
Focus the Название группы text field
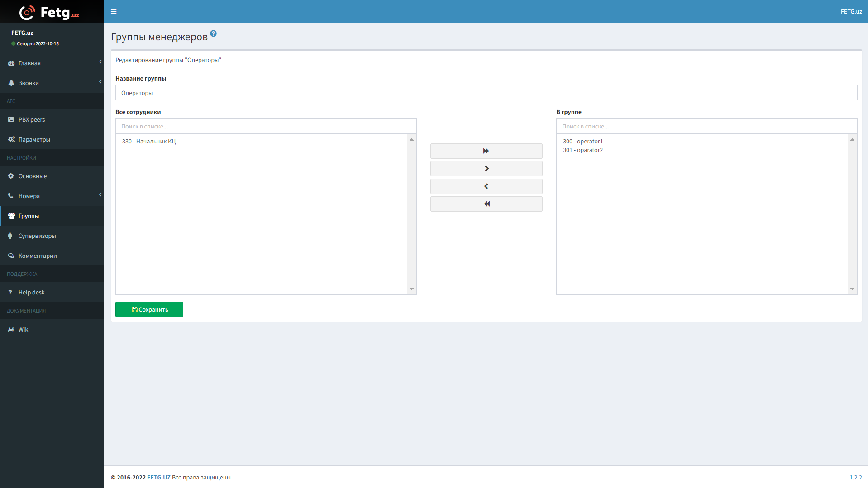pos(486,93)
